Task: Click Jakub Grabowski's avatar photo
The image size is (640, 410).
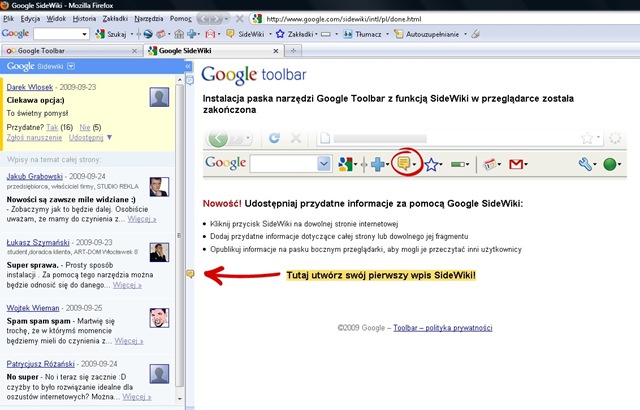Action: (x=159, y=187)
